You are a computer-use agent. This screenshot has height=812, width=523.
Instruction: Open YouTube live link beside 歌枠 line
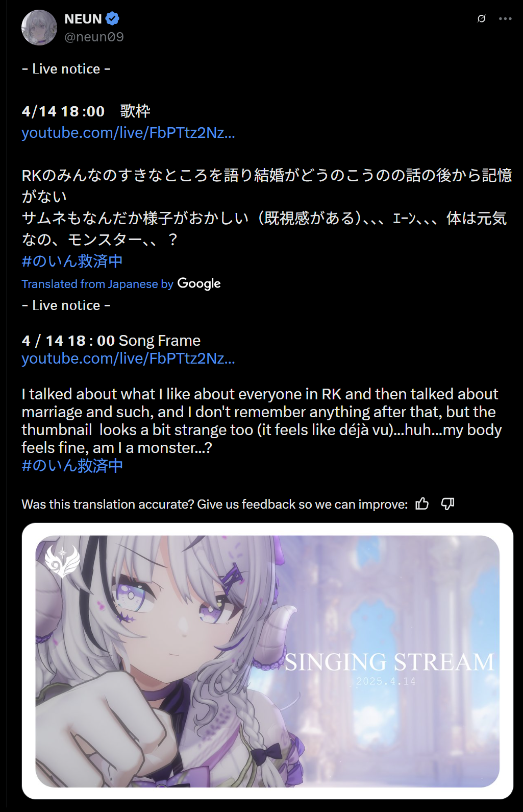pos(129,133)
